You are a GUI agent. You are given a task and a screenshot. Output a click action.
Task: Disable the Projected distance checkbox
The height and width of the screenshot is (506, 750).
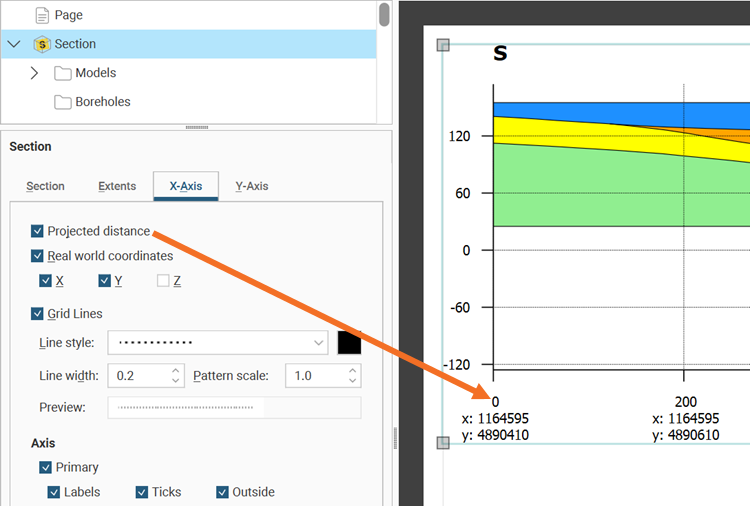(38, 231)
